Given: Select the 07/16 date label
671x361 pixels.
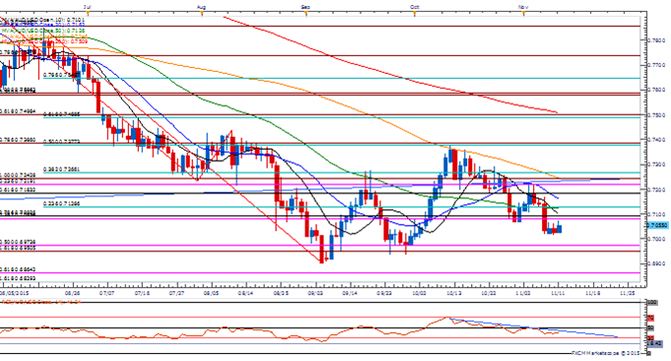Looking at the screenshot, I should (x=142, y=293).
